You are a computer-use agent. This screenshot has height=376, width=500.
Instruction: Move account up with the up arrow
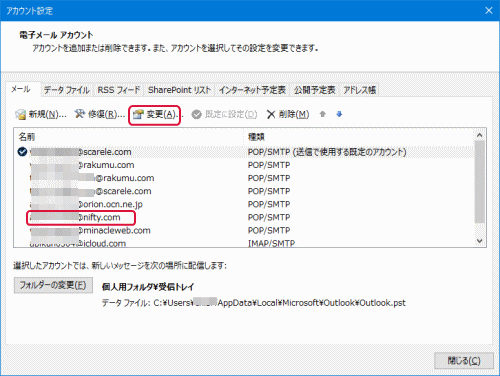(322, 114)
